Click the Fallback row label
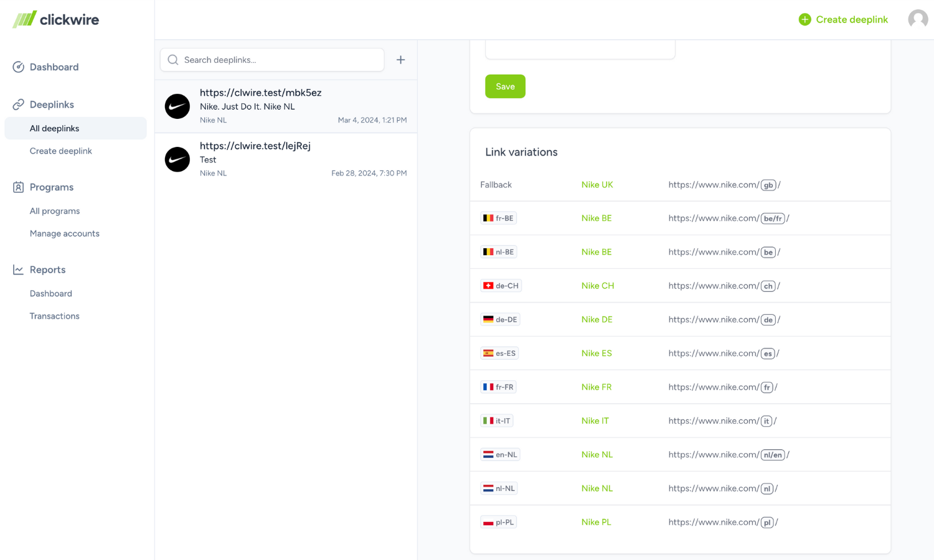The height and width of the screenshot is (560, 934). 496,185
